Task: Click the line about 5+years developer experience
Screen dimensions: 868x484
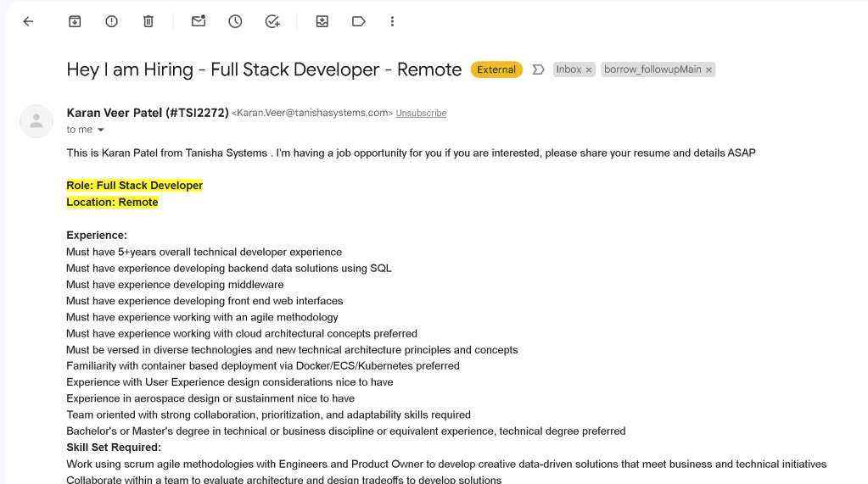Action: pyautogui.click(x=204, y=253)
